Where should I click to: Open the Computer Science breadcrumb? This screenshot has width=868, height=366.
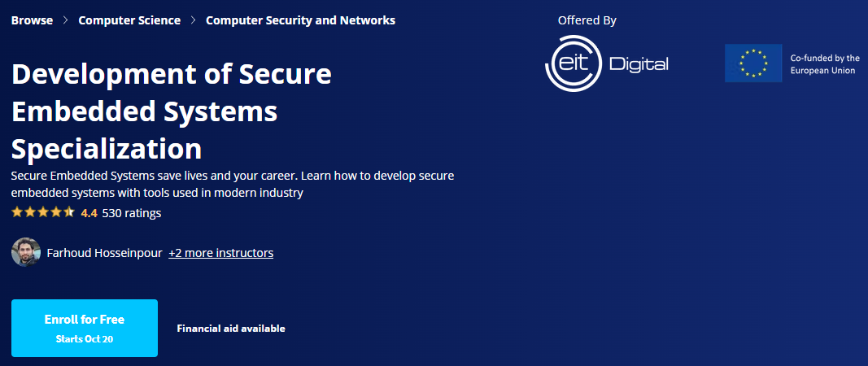(129, 20)
